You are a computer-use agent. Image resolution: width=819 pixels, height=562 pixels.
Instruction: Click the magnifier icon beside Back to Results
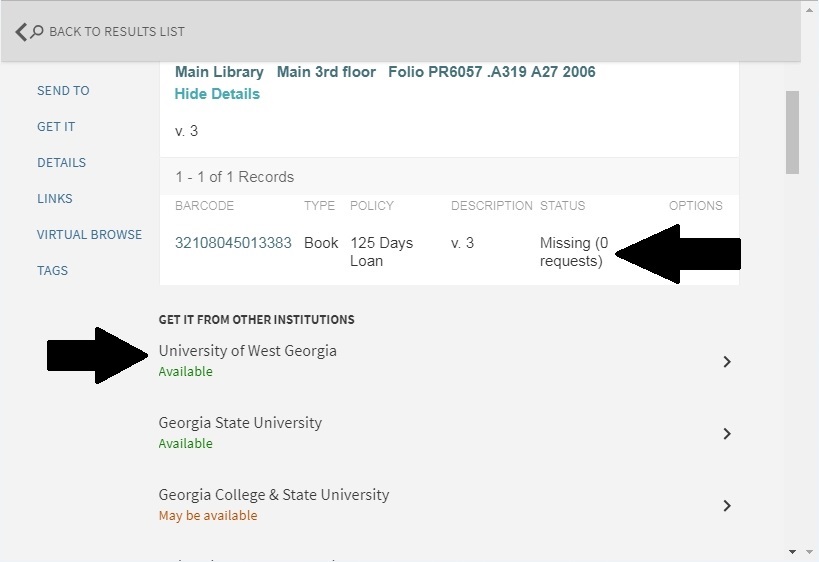point(37,32)
